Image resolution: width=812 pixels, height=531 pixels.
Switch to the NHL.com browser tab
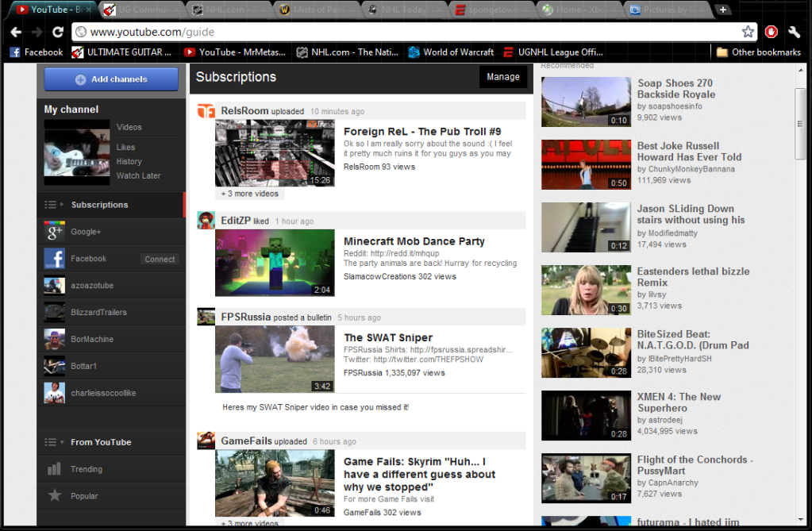pos(229,10)
